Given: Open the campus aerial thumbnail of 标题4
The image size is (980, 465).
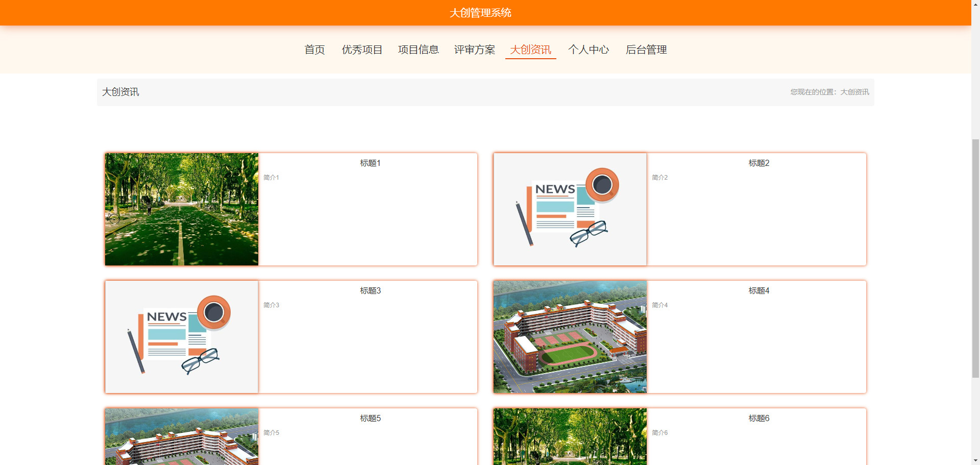Looking at the screenshot, I should pos(570,337).
